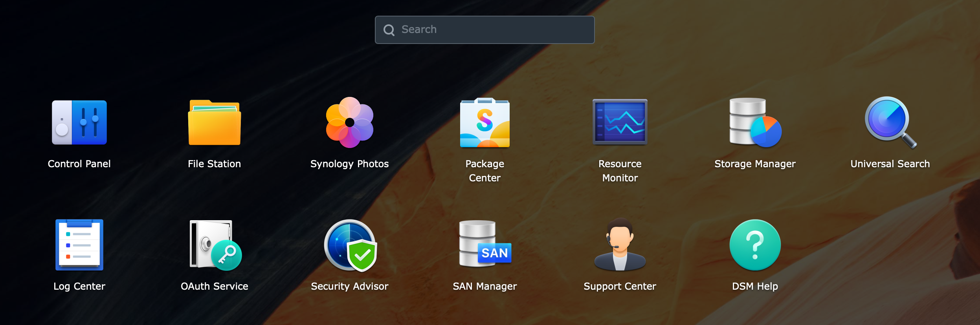Click the magnifier icon in search box
Viewport: 980px width, 325px height.
(389, 30)
